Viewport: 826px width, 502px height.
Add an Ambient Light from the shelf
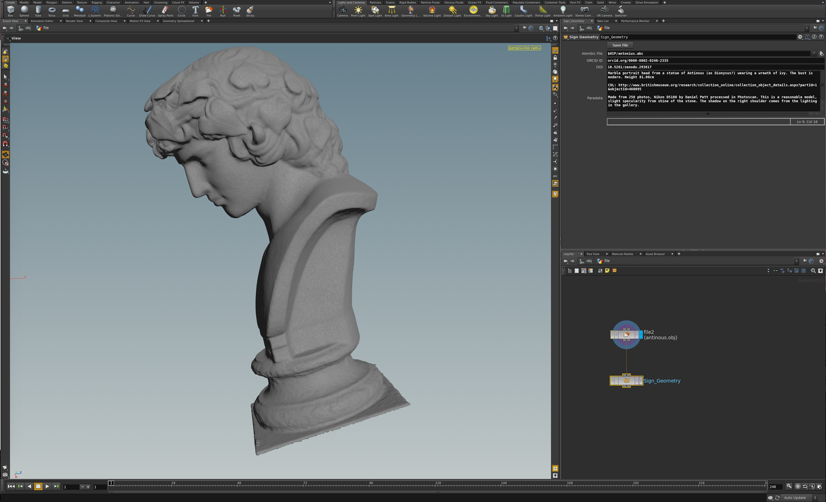click(563, 11)
